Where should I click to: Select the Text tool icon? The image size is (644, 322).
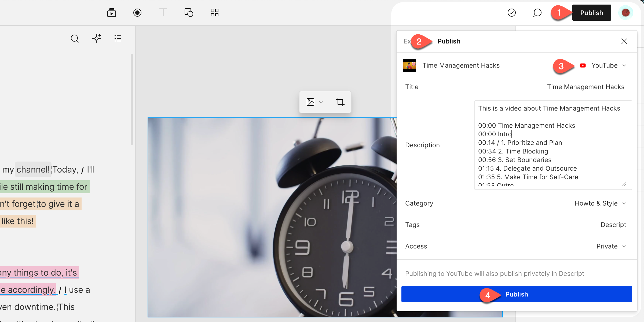pos(163,13)
